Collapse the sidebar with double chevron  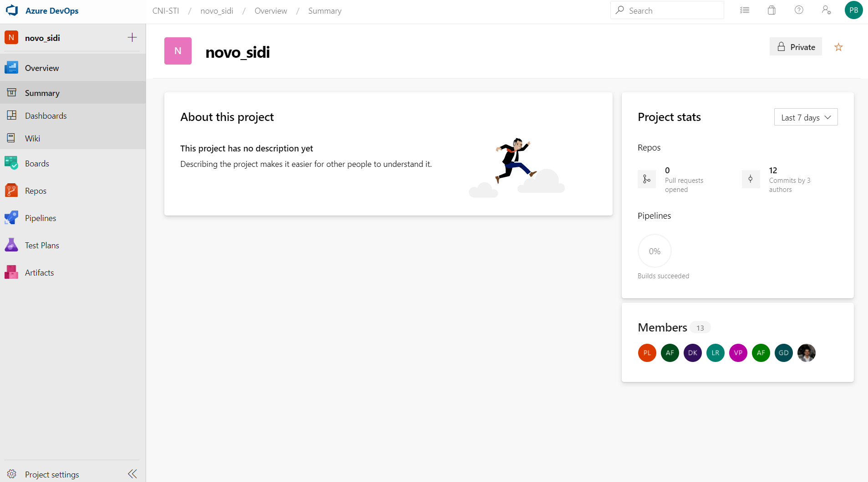pyautogui.click(x=132, y=474)
